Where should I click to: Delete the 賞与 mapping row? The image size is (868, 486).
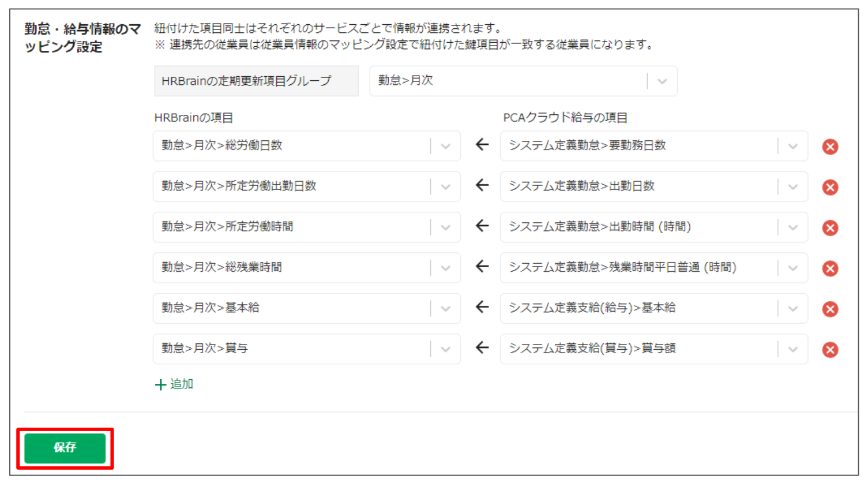830,350
